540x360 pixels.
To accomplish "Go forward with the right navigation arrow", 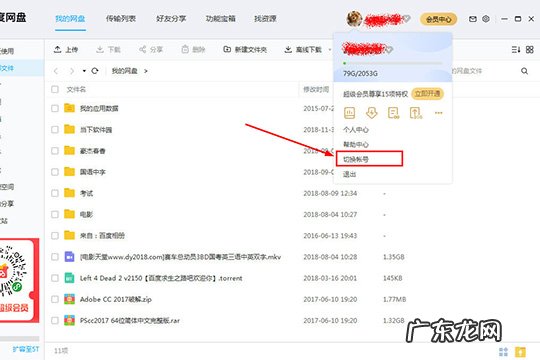I will click(72, 71).
